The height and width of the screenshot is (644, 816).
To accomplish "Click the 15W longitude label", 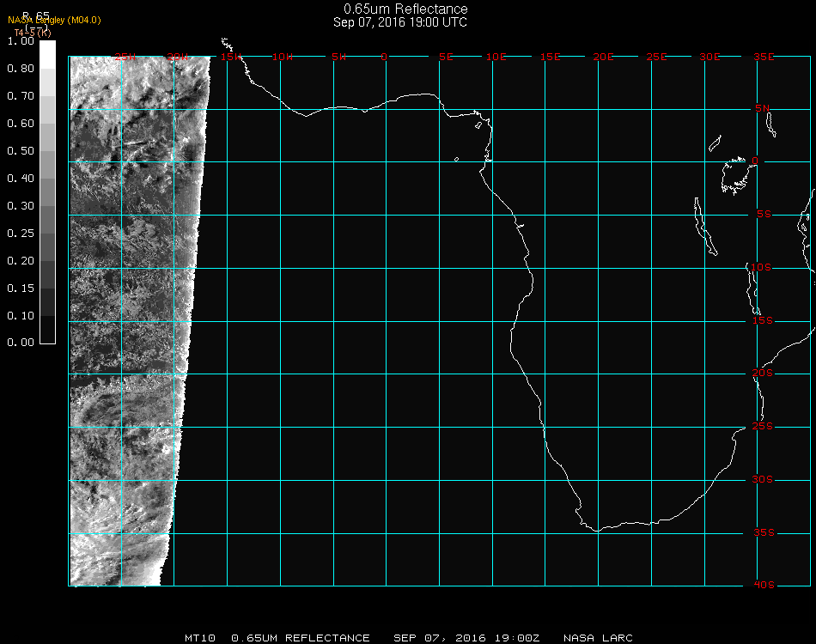I will tap(230, 57).
